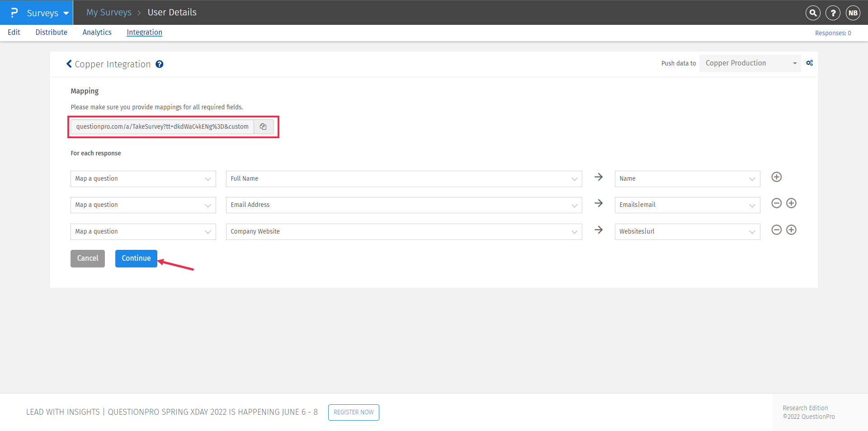This screenshot has height=431, width=868.
Task: Remove the Emails|email mapping row
Action: coord(777,203)
